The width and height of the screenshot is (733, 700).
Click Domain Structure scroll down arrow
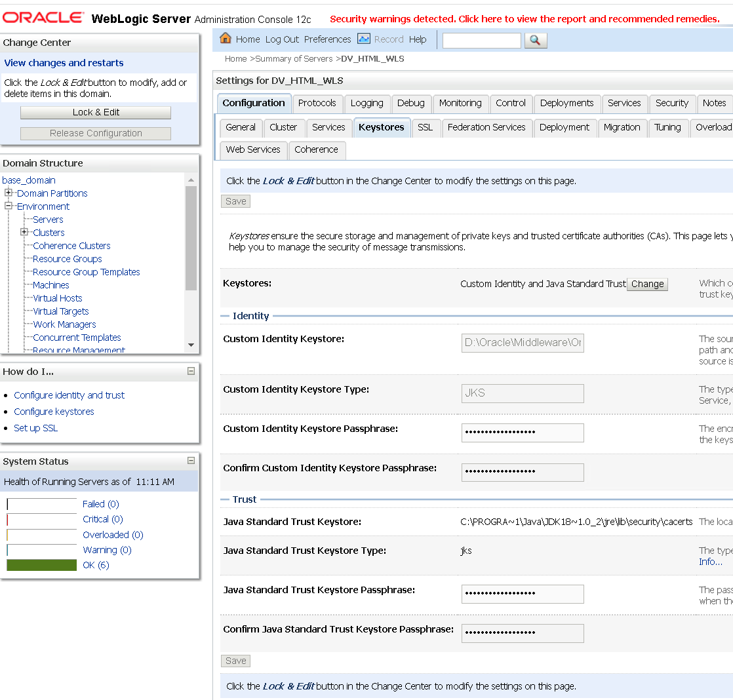[x=191, y=345]
